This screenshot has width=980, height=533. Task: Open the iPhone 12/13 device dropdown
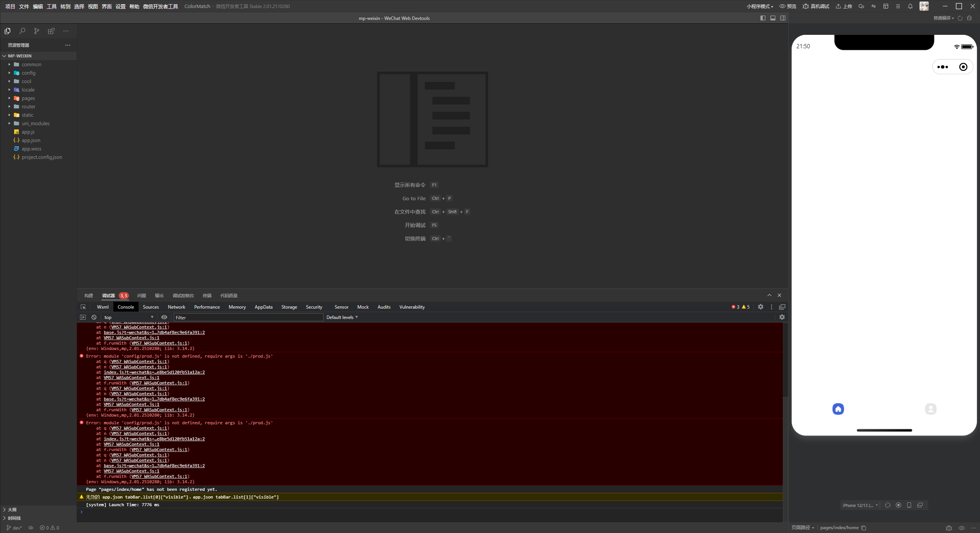(x=860, y=505)
